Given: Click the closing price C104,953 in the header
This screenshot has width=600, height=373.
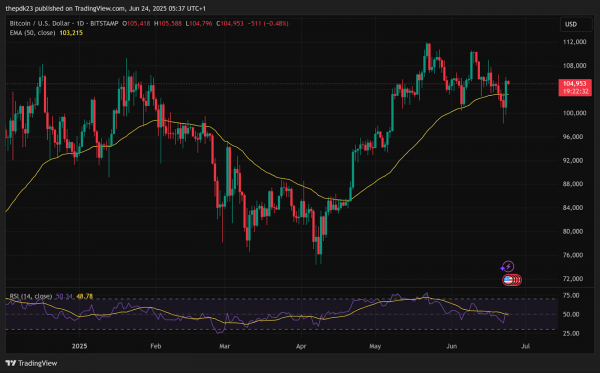Looking at the screenshot, I should (x=230, y=24).
